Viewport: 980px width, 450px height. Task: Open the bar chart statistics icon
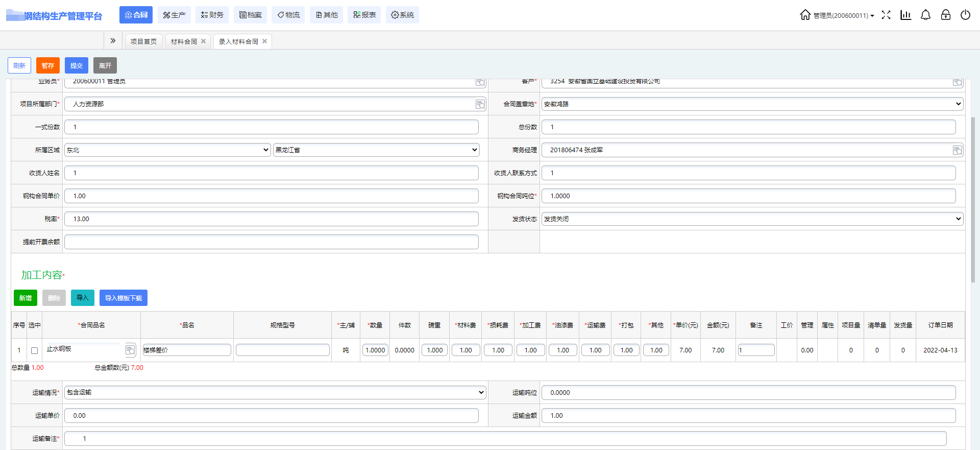click(906, 15)
